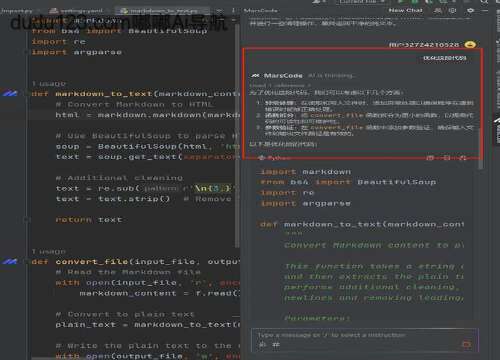The image size is (500, 360).
Task: Insert generated code block into the editor
Action: pyautogui.click(x=447, y=158)
